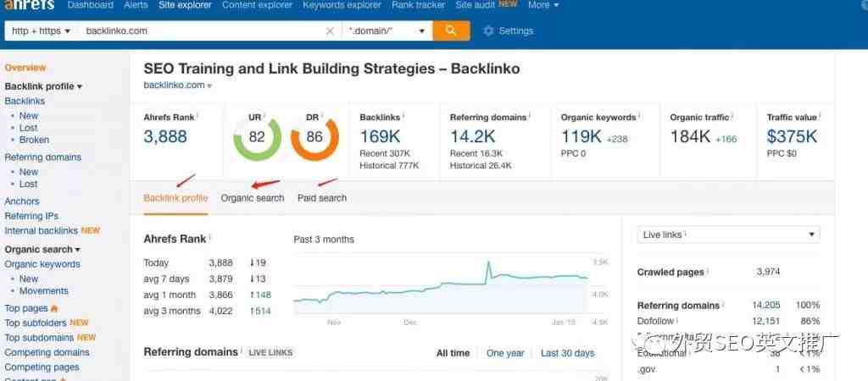Screen dimensions: 868x381
Task: Click the 184K Organic traffic value
Action: coord(690,136)
